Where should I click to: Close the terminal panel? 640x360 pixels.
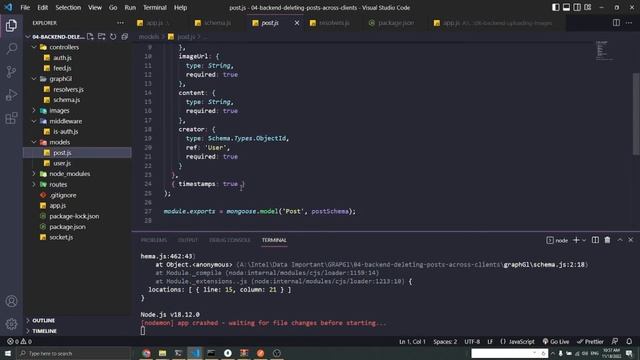pos(631,240)
